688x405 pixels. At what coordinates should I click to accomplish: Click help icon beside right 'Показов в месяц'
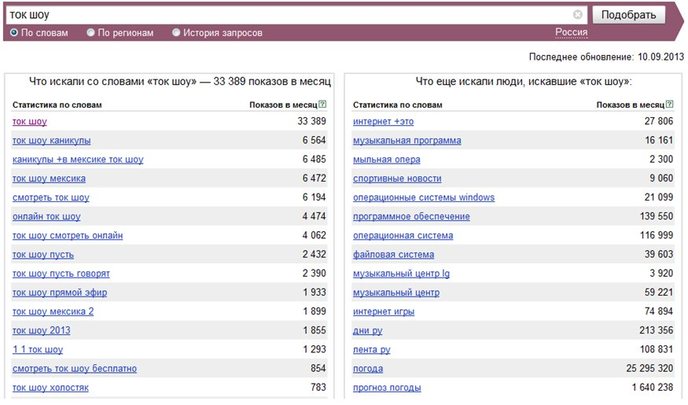669,104
